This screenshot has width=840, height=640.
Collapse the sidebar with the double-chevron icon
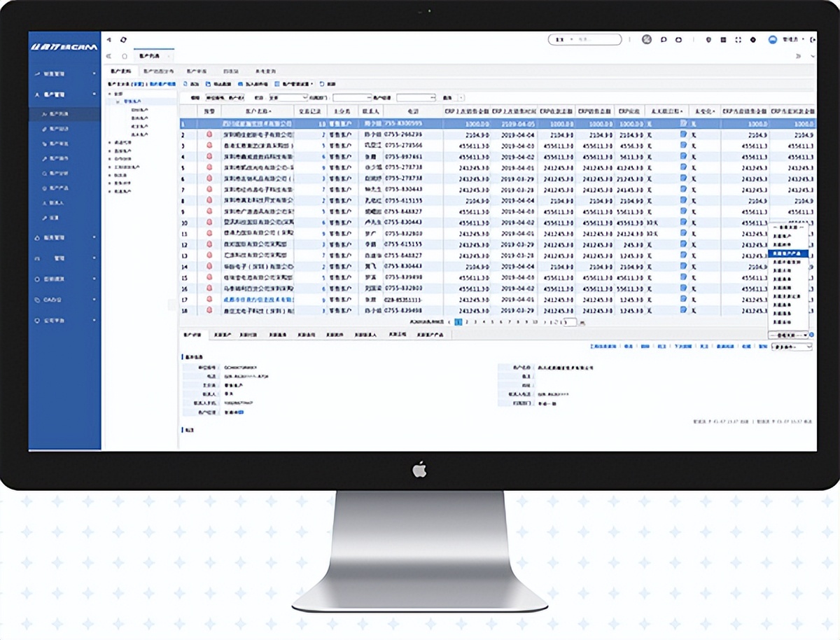(108, 55)
